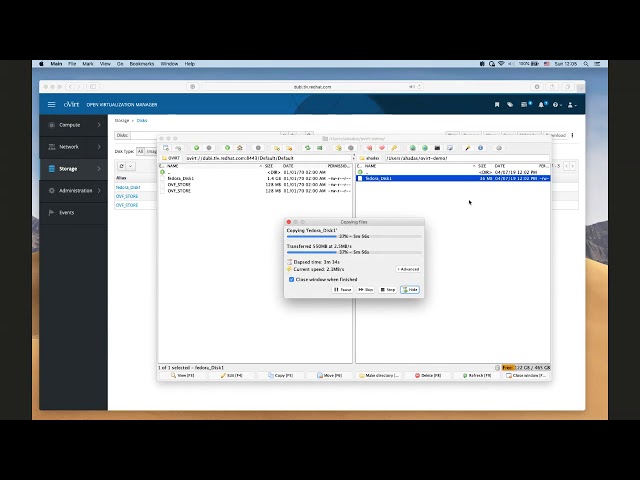
Task: Click the Hide button in copy dialog
Action: pos(410,289)
